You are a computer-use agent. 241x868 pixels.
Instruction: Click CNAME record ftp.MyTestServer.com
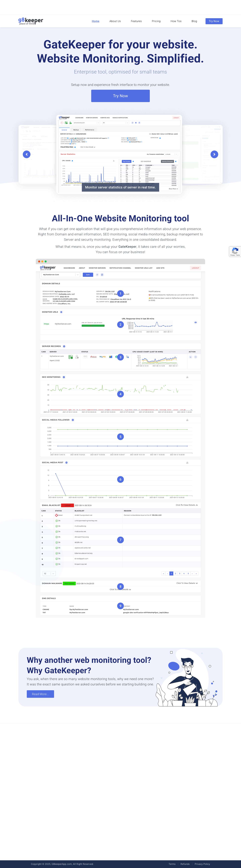point(79,609)
